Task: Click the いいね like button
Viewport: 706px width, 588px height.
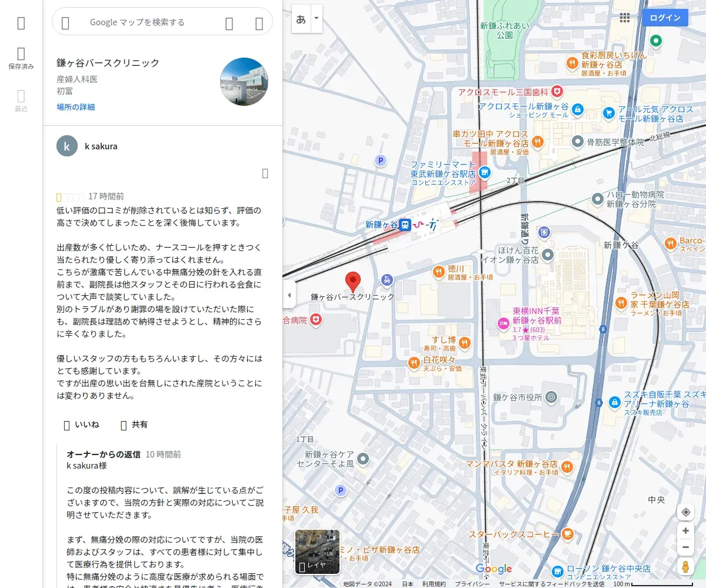Action: 81,425
